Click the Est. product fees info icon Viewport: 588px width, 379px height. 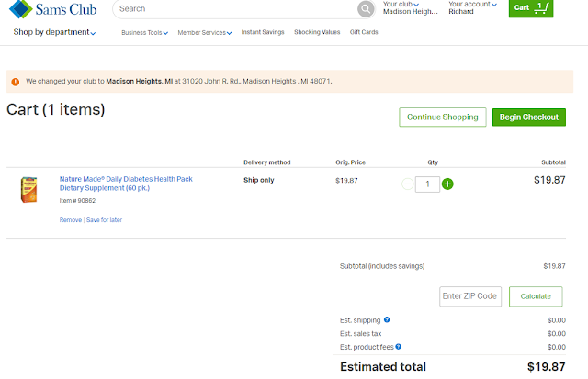(398, 347)
